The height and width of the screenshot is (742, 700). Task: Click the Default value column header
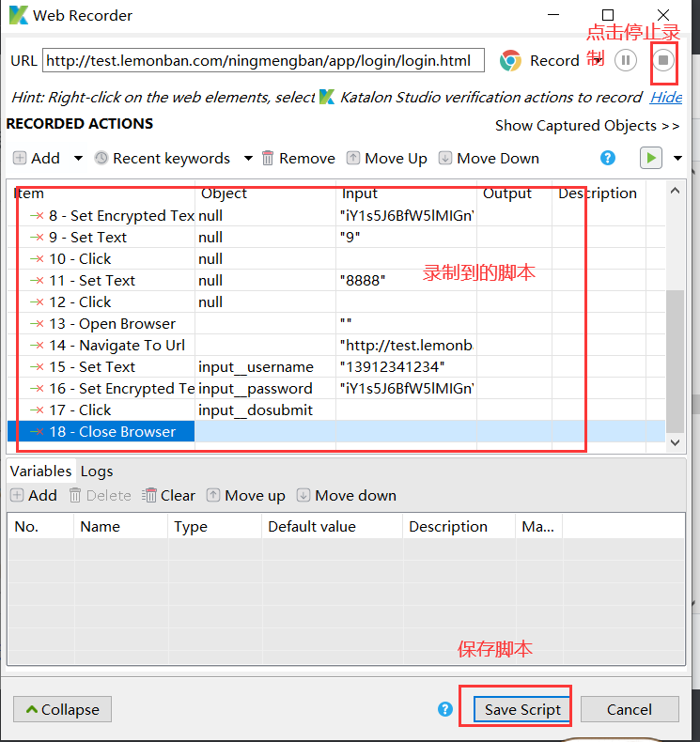click(x=332, y=526)
